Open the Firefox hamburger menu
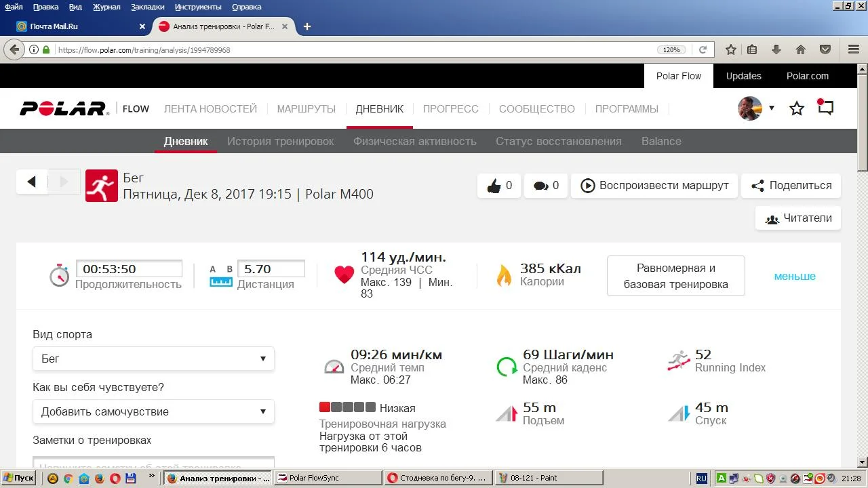 click(854, 49)
